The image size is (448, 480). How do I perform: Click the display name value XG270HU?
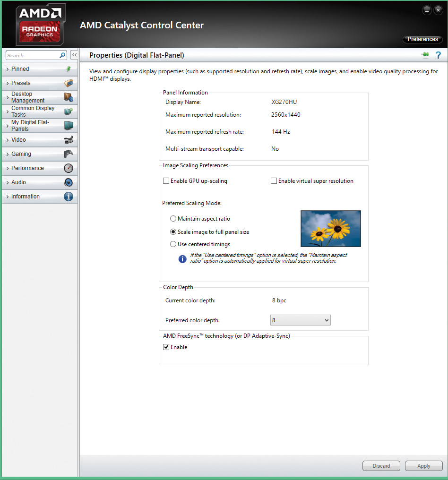click(284, 102)
